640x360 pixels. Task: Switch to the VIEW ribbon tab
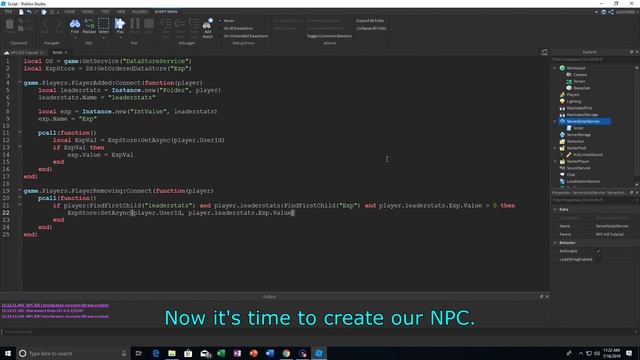tap(121, 12)
